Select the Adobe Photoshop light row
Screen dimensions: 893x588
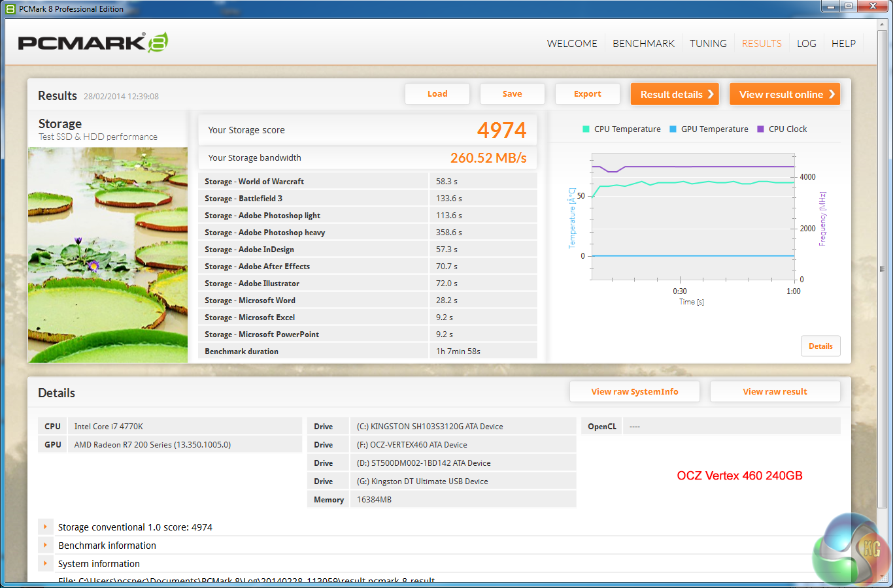click(x=367, y=216)
